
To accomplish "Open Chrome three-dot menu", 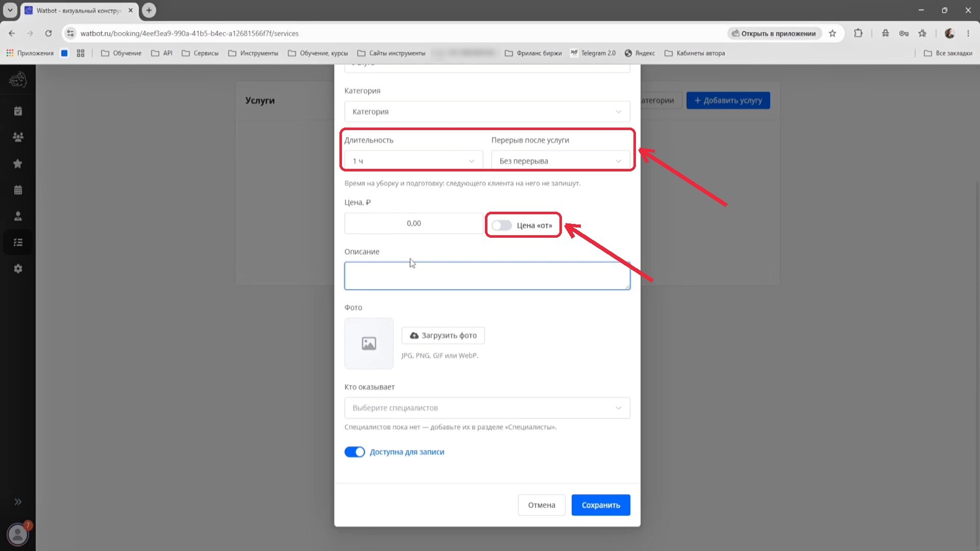I will tap(968, 34).
